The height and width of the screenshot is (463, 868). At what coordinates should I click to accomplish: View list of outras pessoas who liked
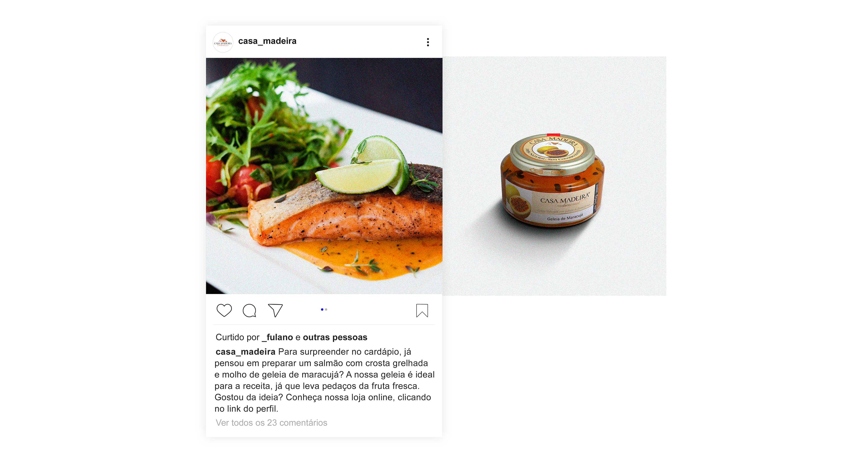pos(335,337)
